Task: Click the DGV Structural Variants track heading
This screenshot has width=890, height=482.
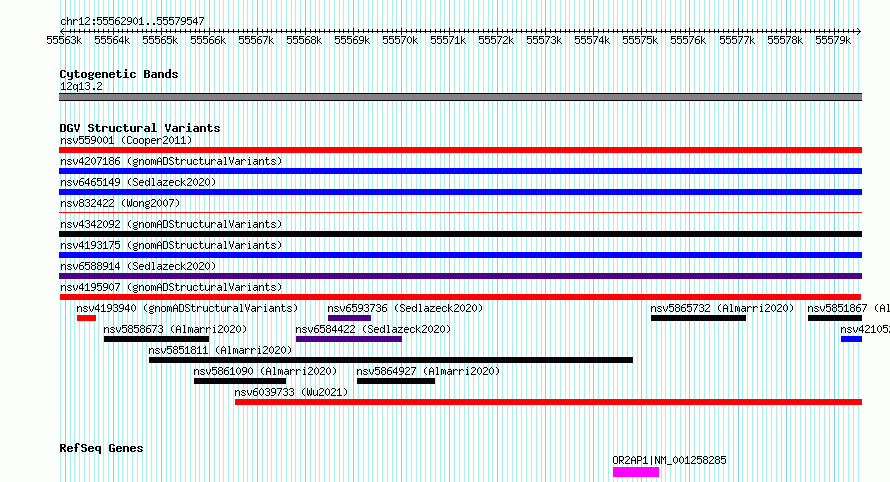Action: click(x=140, y=128)
